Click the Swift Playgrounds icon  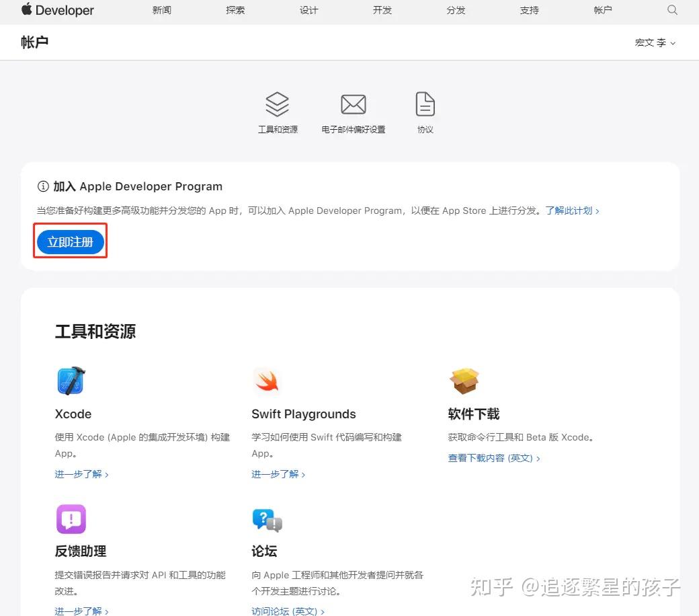click(267, 380)
